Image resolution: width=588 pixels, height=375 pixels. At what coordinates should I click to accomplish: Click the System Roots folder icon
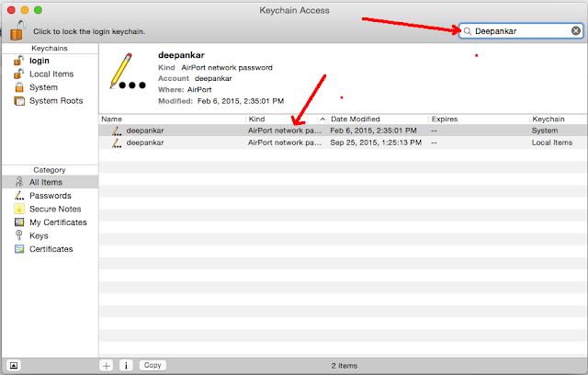click(x=19, y=101)
